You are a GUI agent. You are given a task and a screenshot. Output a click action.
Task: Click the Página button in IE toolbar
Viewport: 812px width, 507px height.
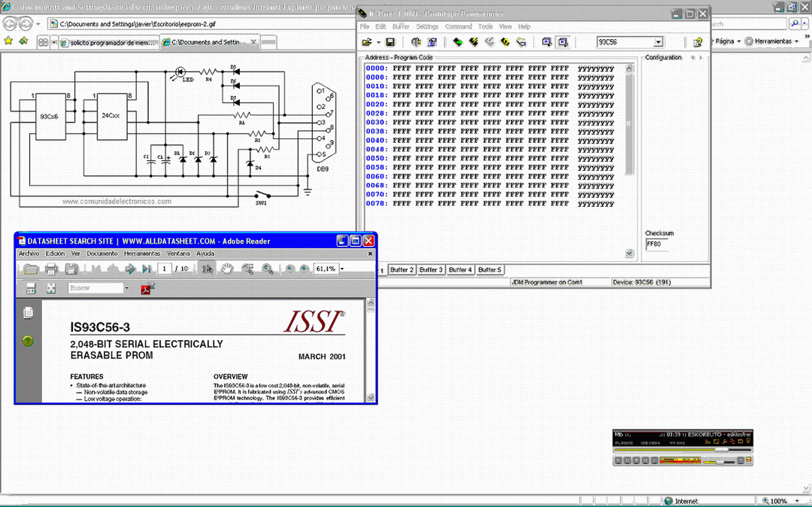click(x=724, y=41)
